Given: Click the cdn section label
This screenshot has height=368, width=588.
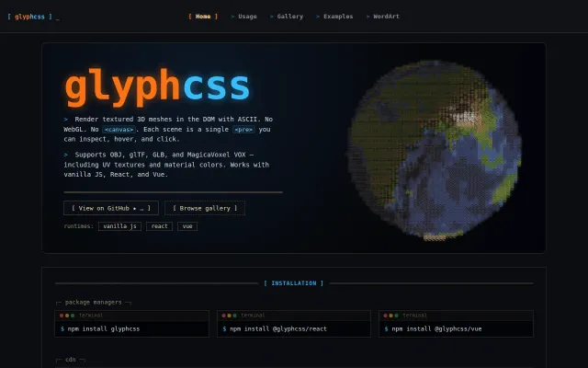Looking at the screenshot, I should [71, 360].
